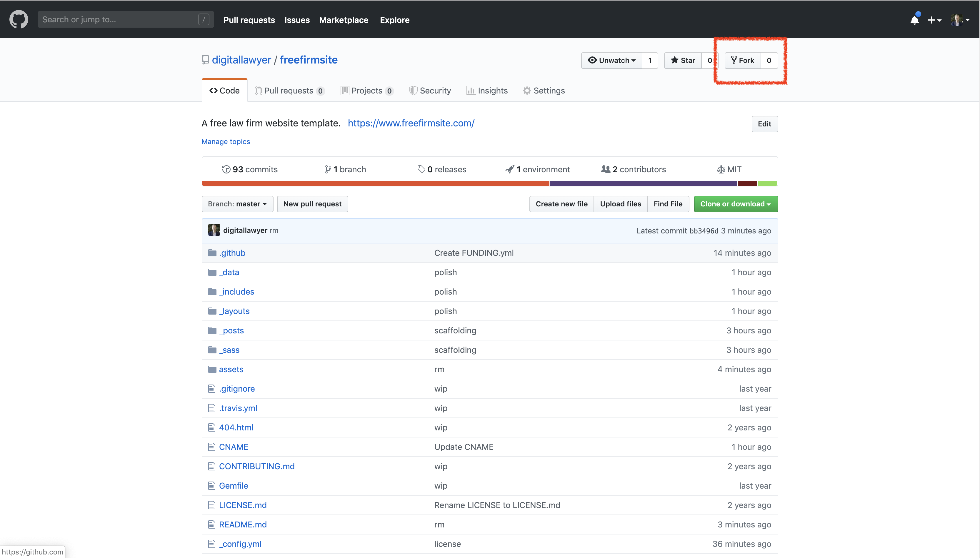980x558 pixels.
Task: Click the .github folder icon
Action: tap(212, 253)
